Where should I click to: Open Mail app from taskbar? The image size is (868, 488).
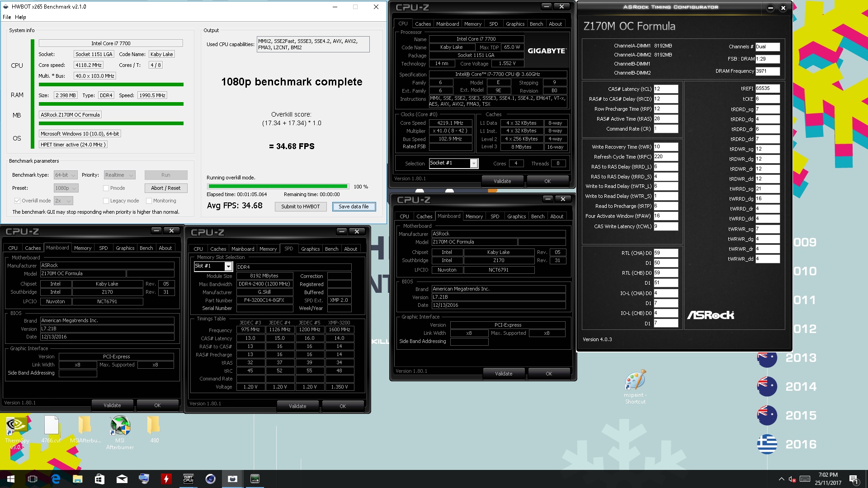pyautogui.click(x=122, y=479)
